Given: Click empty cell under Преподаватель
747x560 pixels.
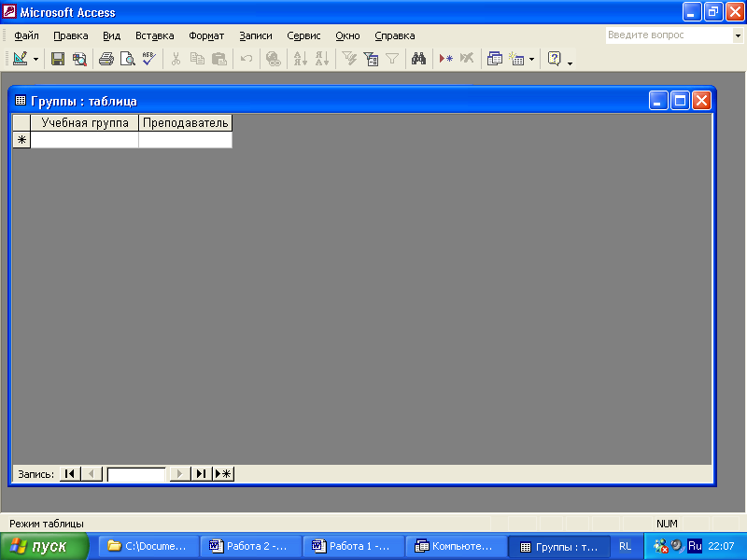Looking at the screenshot, I should (x=185, y=140).
